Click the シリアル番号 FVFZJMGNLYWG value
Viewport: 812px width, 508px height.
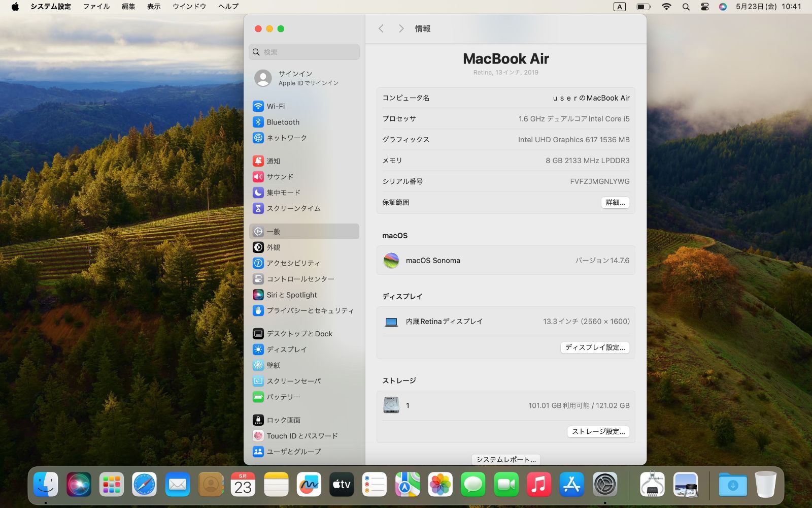click(x=600, y=181)
